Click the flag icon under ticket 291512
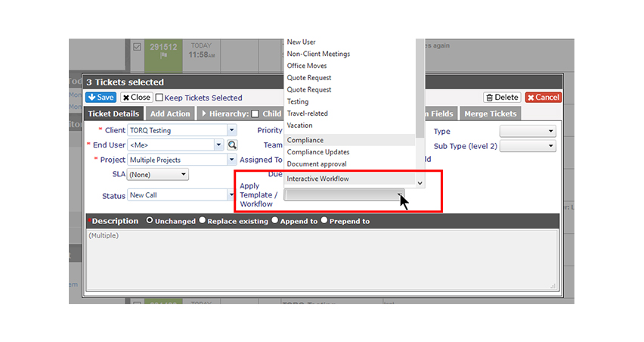 point(163,55)
